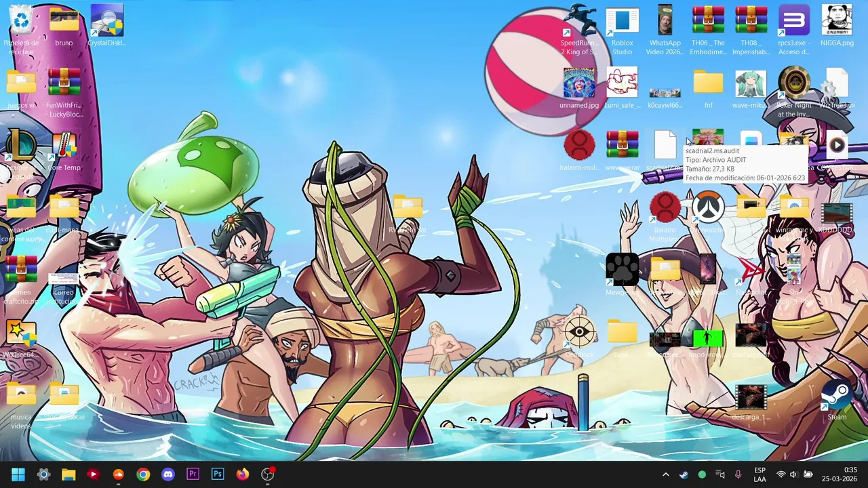Screen dimensions: 868x488
Task: Open File Explorer from the taskbar
Action: click(68, 474)
